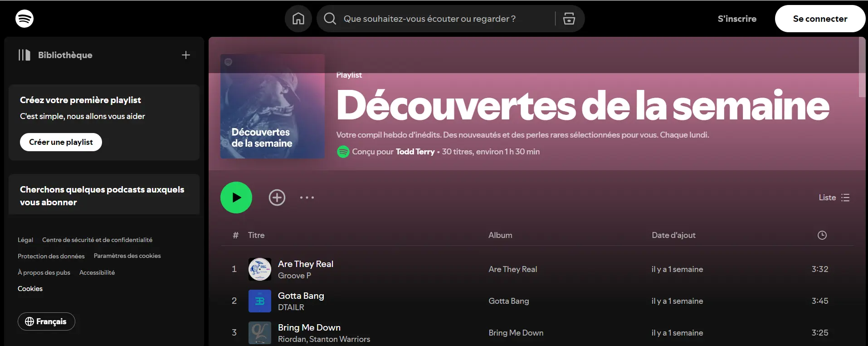
Task: Click the Date d'ajout column header
Action: 673,235
